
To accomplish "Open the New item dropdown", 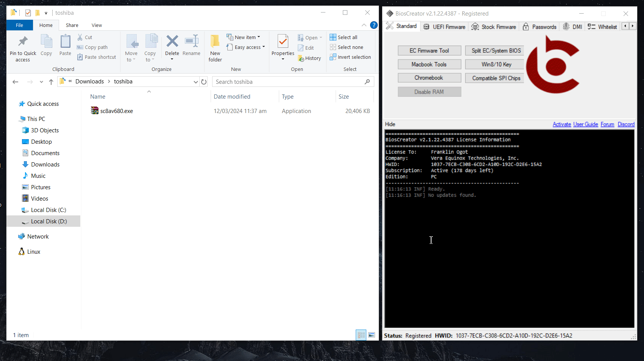I will (244, 37).
